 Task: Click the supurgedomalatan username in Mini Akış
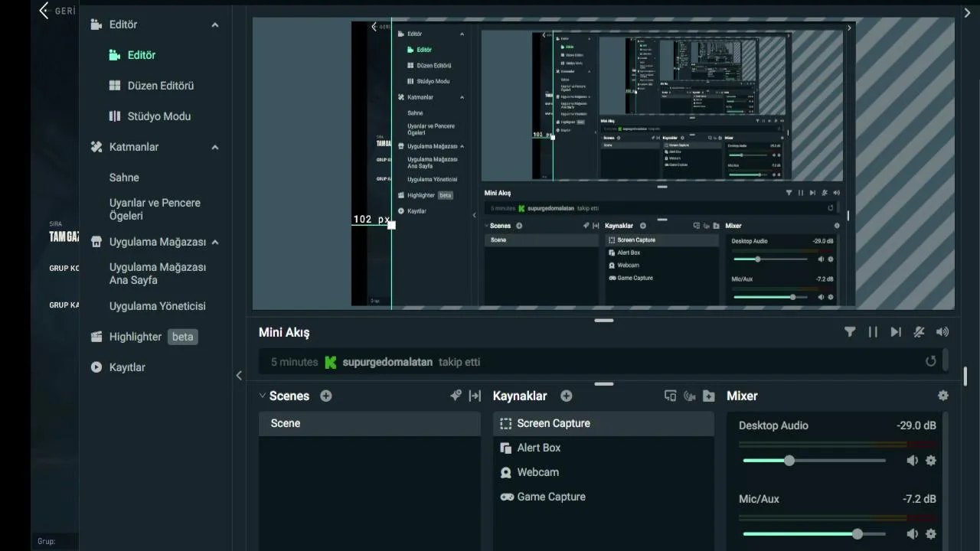[387, 362]
